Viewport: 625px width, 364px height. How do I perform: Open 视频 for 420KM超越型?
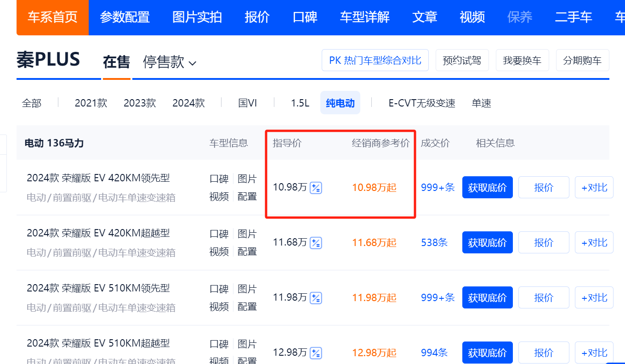[x=219, y=252]
